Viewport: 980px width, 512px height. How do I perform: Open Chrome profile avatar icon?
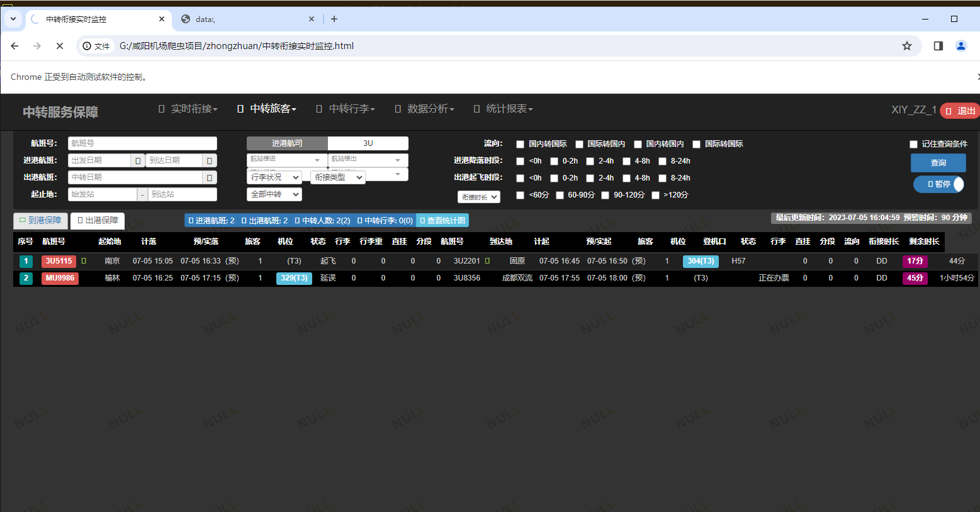tap(961, 46)
